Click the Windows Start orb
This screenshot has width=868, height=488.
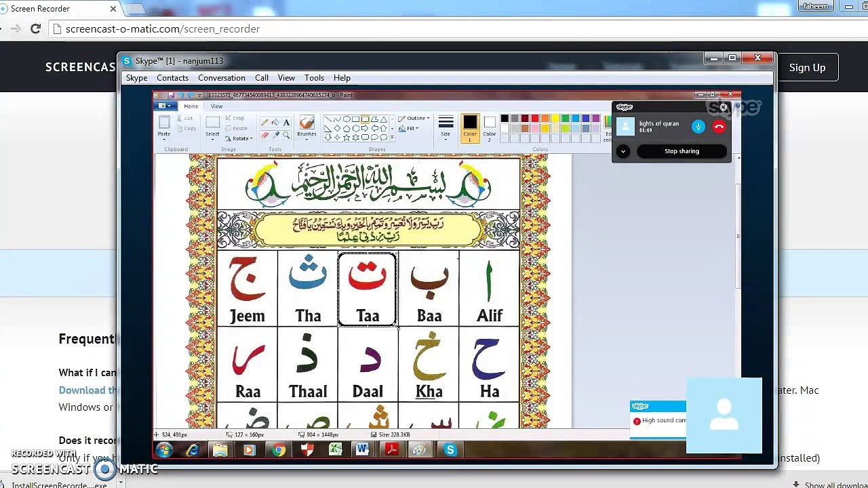click(x=163, y=450)
